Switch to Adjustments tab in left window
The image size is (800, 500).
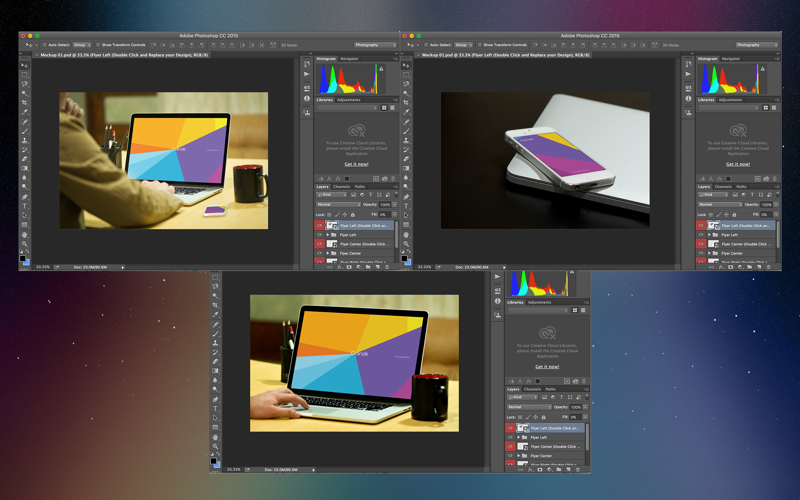348,99
